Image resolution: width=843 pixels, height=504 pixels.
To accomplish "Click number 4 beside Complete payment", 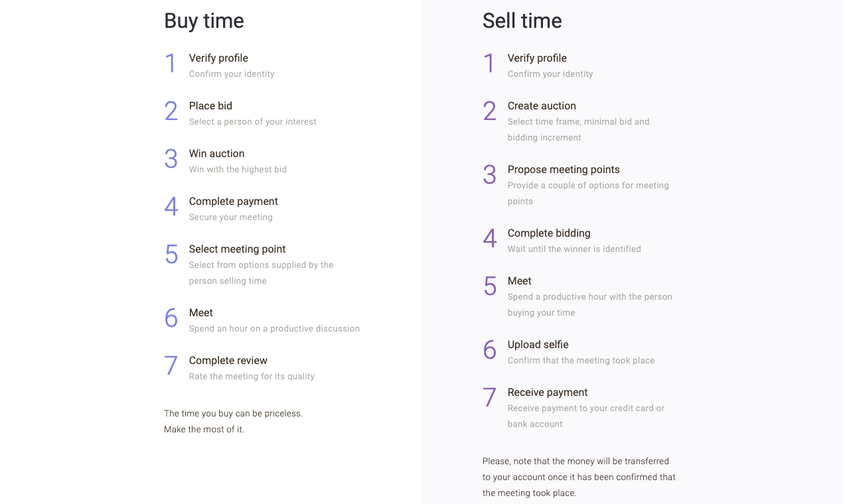I will point(171,207).
